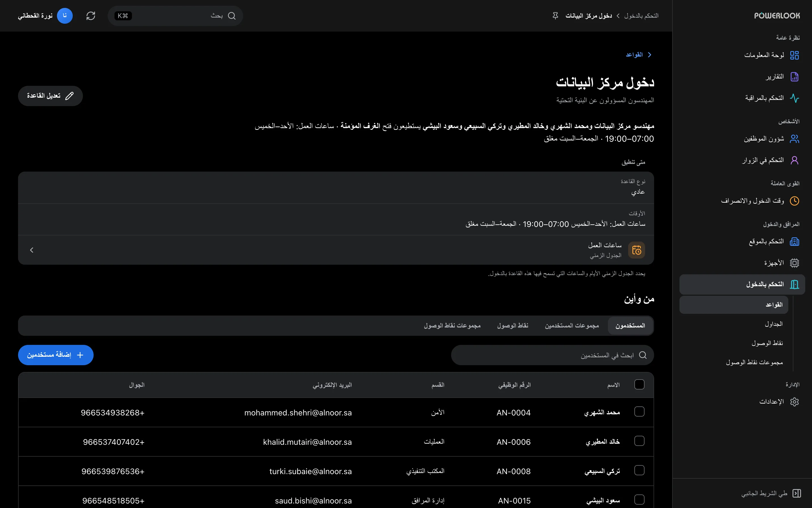Viewport: 812px width, 508px height.
Task: Click التحكم بالدخول breadcrumb link
Action: [x=641, y=16]
